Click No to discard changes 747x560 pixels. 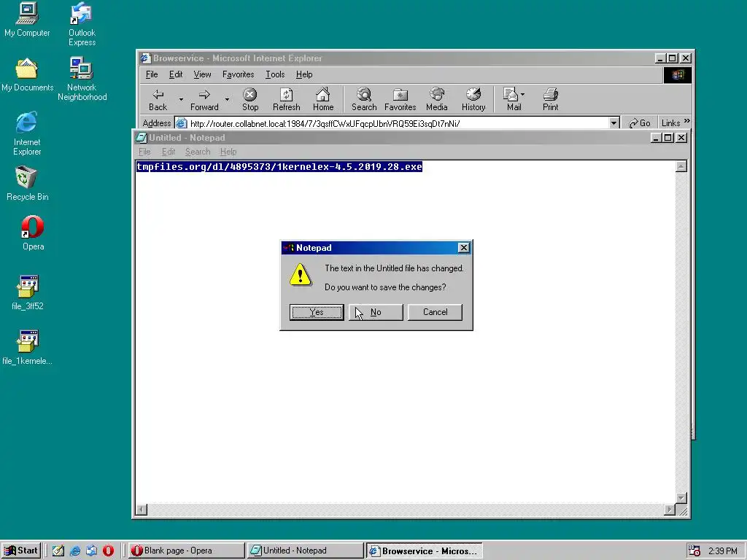pyautogui.click(x=376, y=312)
